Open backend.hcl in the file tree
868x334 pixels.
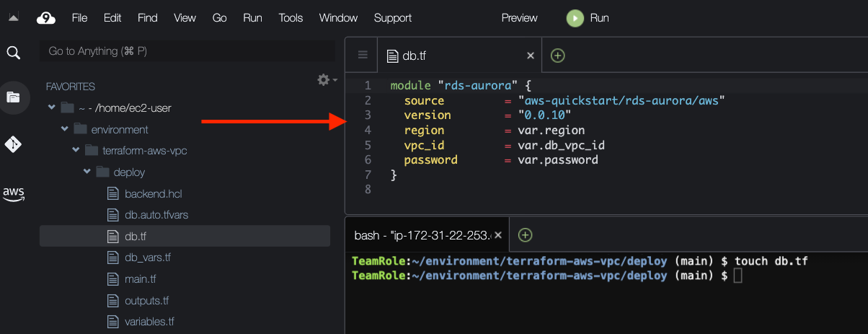tap(154, 193)
